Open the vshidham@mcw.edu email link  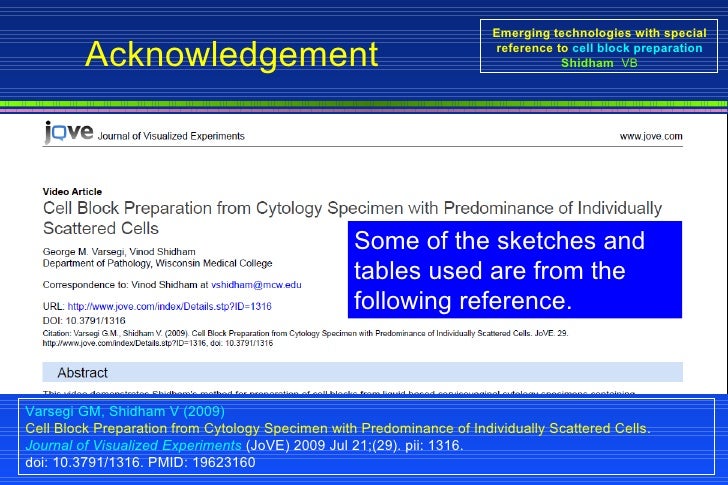pyautogui.click(x=256, y=285)
